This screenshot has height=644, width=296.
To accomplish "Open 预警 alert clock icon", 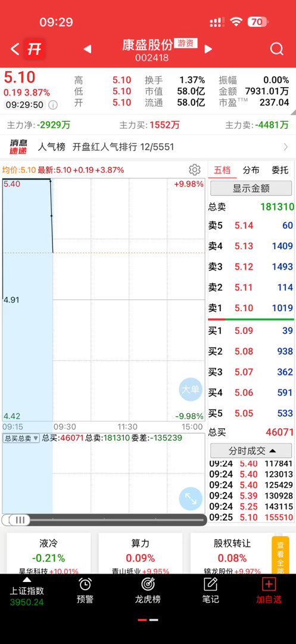I will (85, 584).
